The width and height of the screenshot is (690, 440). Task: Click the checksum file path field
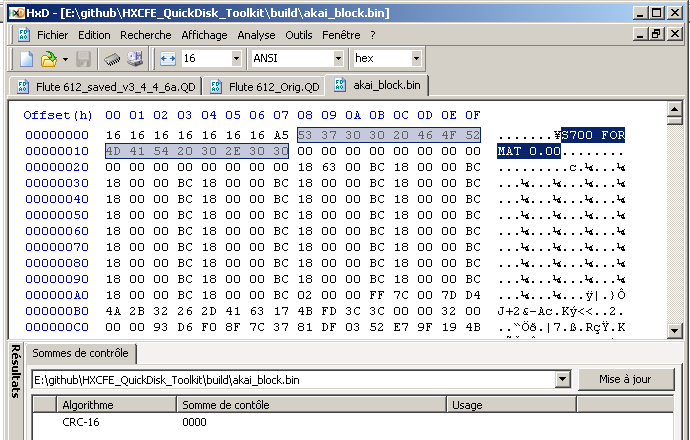[294, 379]
